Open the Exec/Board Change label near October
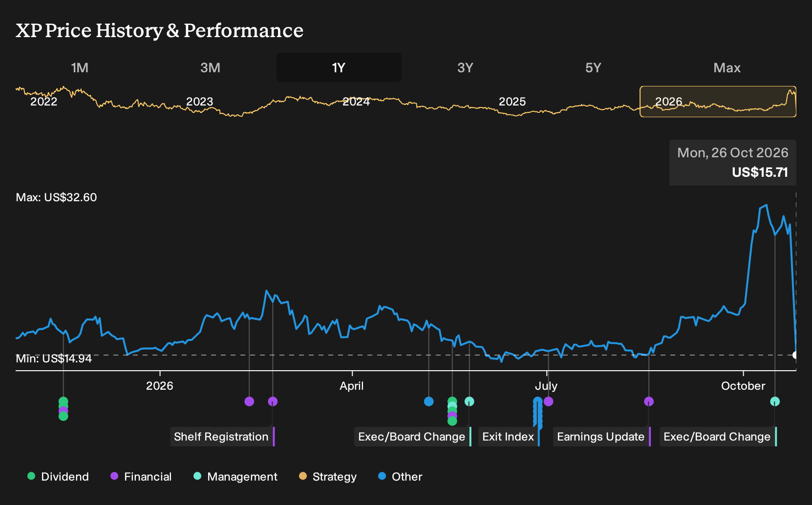Screen dimensions: 812x505 click(718, 437)
